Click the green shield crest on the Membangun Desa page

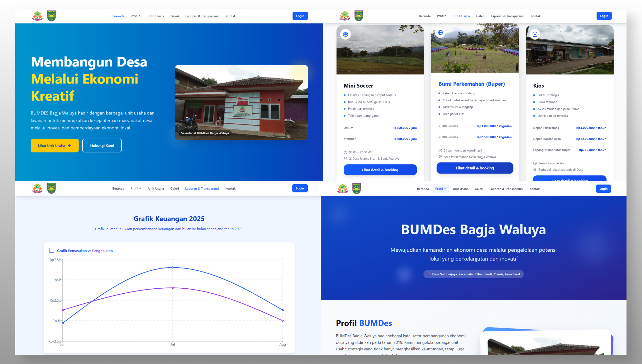(51, 16)
